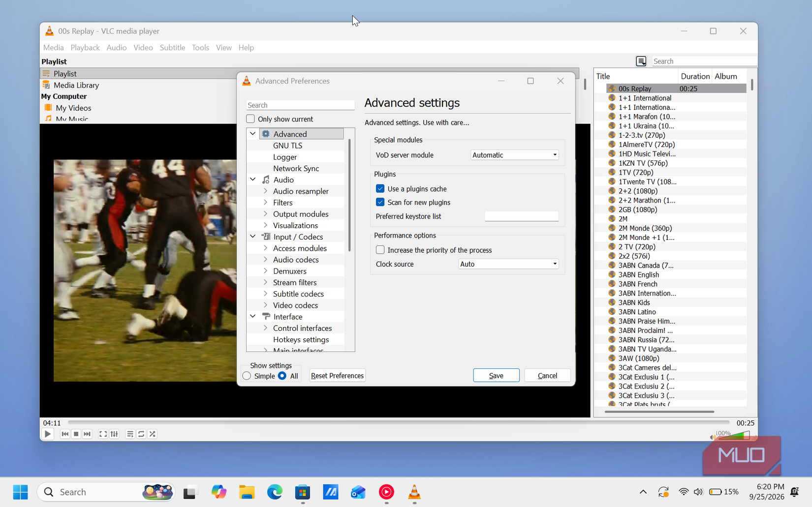
Task: Open VoD server module dropdown
Action: coord(514,155)
